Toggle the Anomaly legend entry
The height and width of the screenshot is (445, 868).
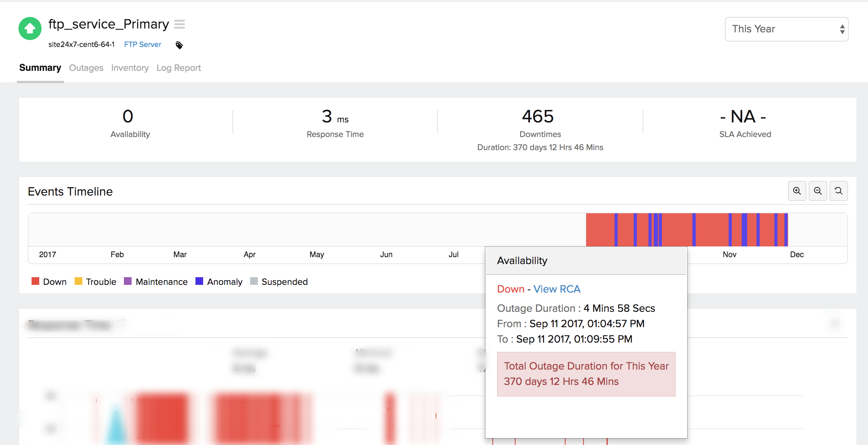(x=219, y=281)
